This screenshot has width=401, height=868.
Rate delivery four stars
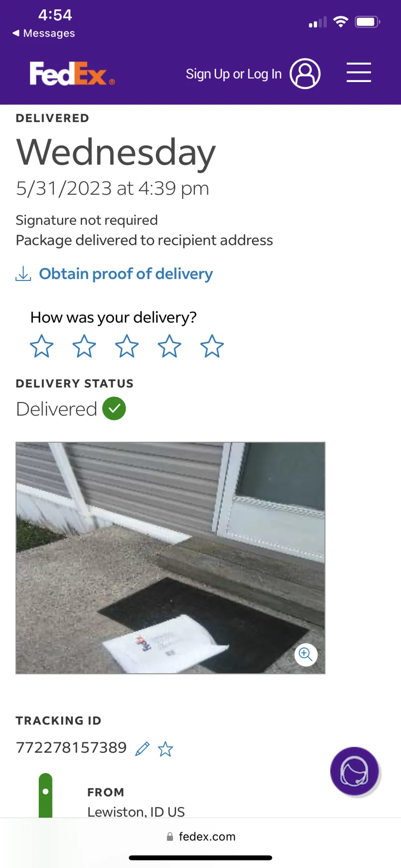tap(169, 346)
